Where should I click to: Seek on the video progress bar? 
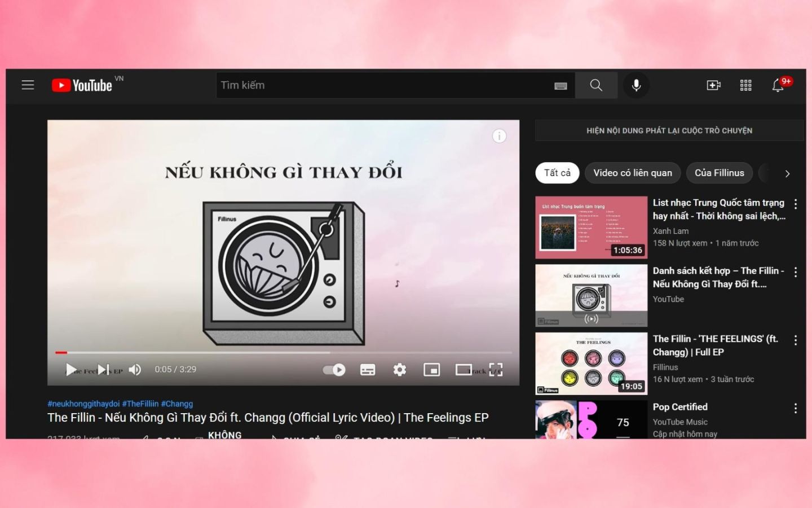click(284, 352)
